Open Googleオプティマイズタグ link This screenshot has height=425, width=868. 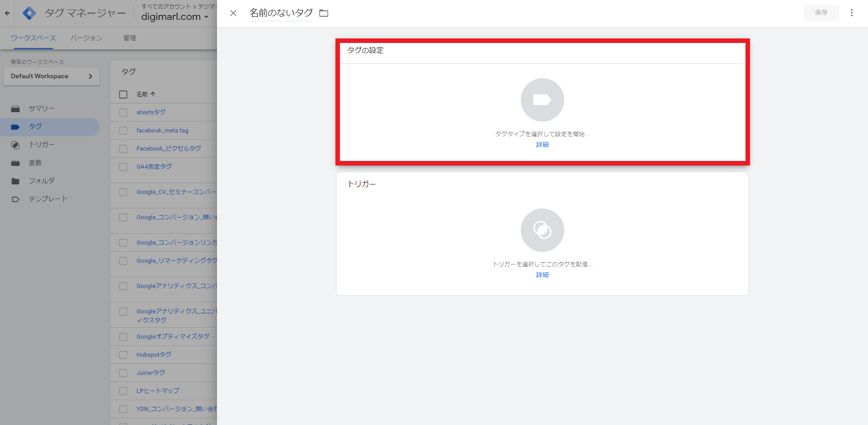click(x=173, y=336)
